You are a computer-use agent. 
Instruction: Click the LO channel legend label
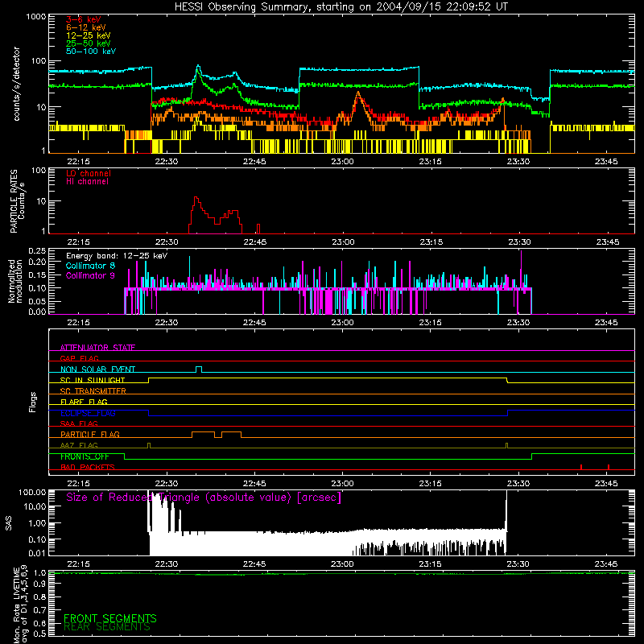[89, 173]
